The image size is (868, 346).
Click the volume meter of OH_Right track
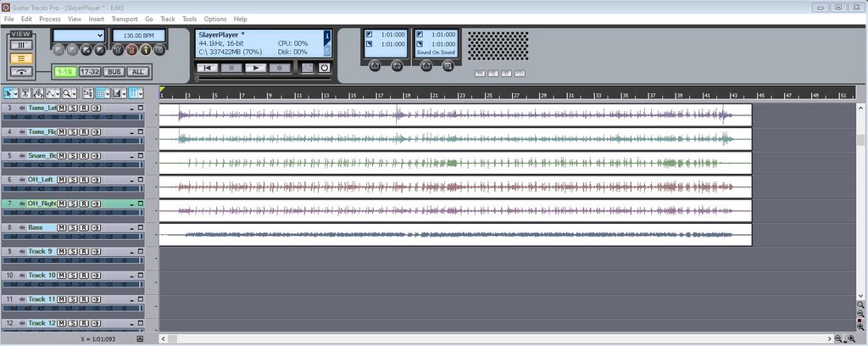point(73,213)
